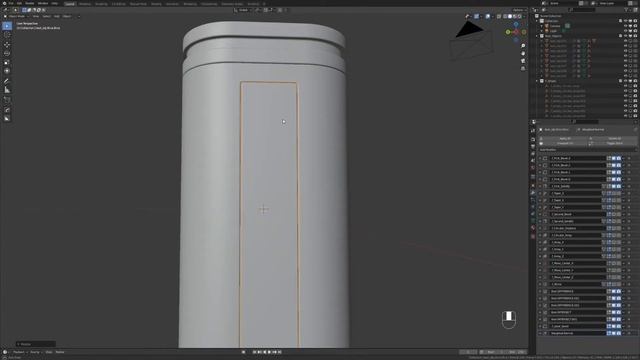Select the Move tool
640x360 pixels.
(x=7, y=44)
